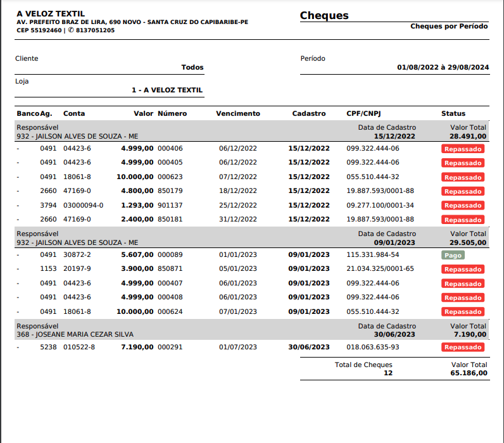Image resolution: width=504 pixels, height=443 pixels.
Task: Click Repassado badge for cheque number 000406
Action: tap(463, 149)
